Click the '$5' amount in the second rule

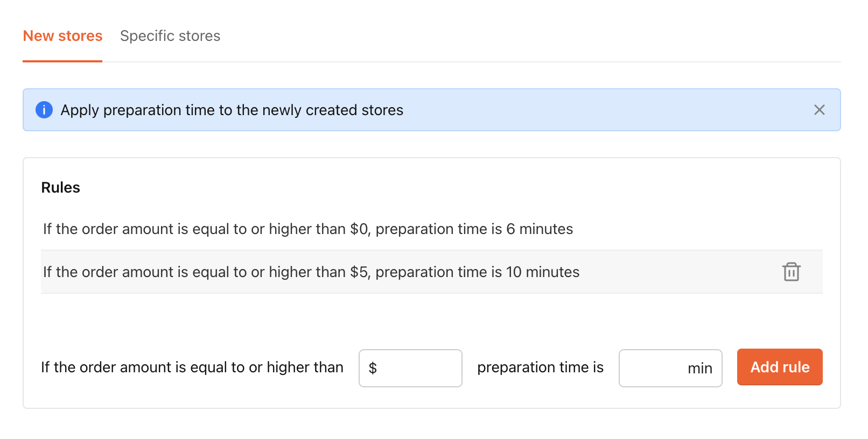click(x=359, y=272)
